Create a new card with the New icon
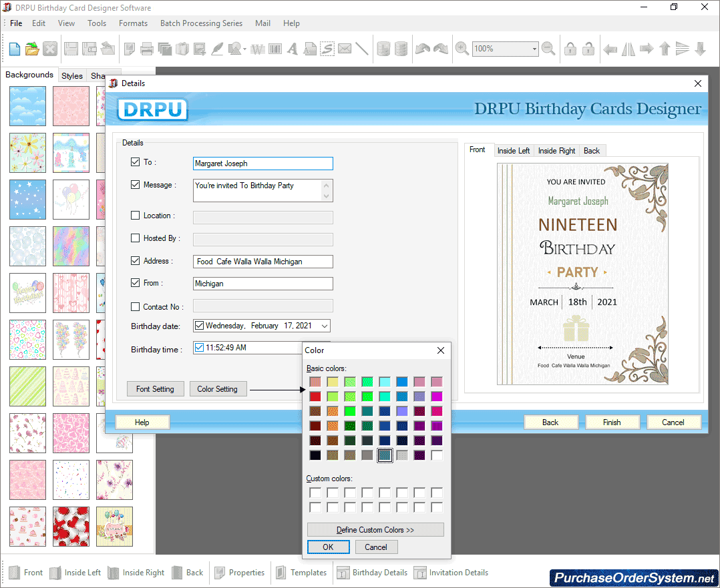This screenshot has height=588, width=720. click(x=15, y=49)
